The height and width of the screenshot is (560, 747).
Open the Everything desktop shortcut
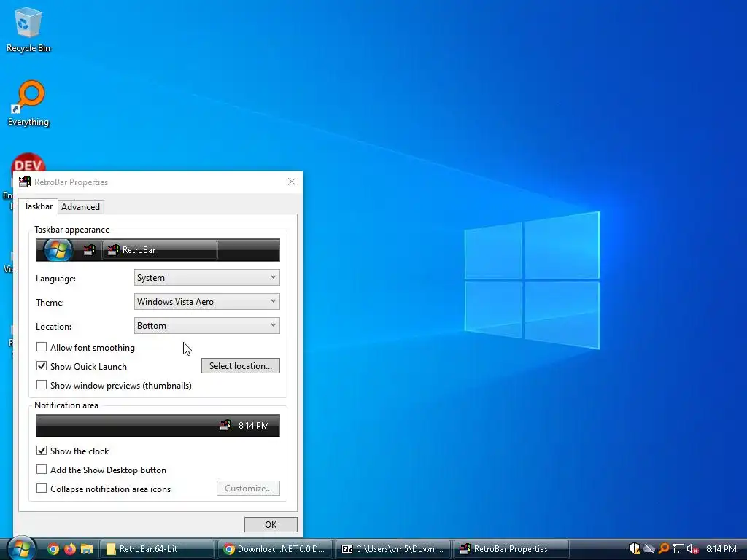point(28,104)
